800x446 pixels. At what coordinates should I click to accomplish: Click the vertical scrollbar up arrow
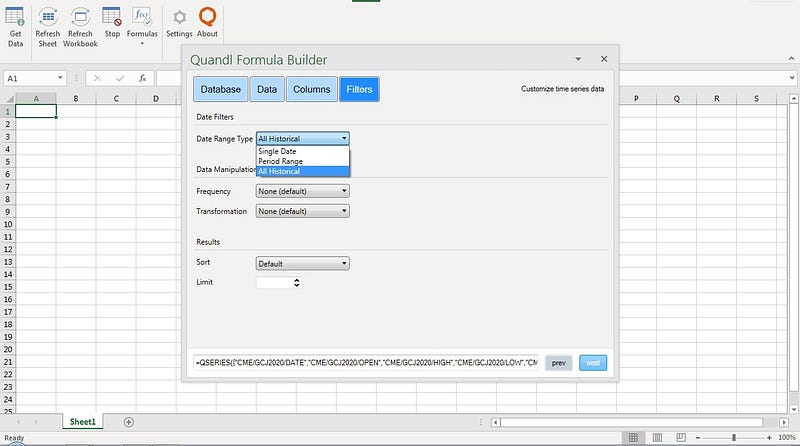coord(794,98)
